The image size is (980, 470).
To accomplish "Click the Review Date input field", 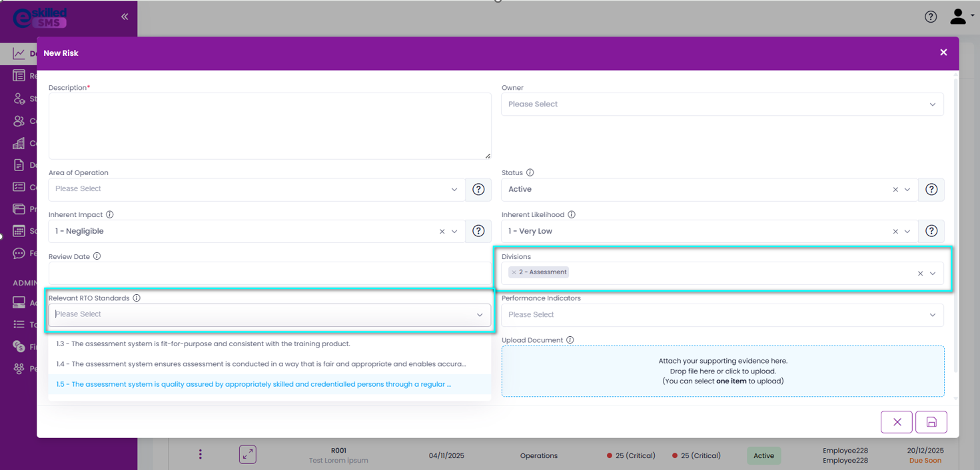I will click(x=270, y=273).
